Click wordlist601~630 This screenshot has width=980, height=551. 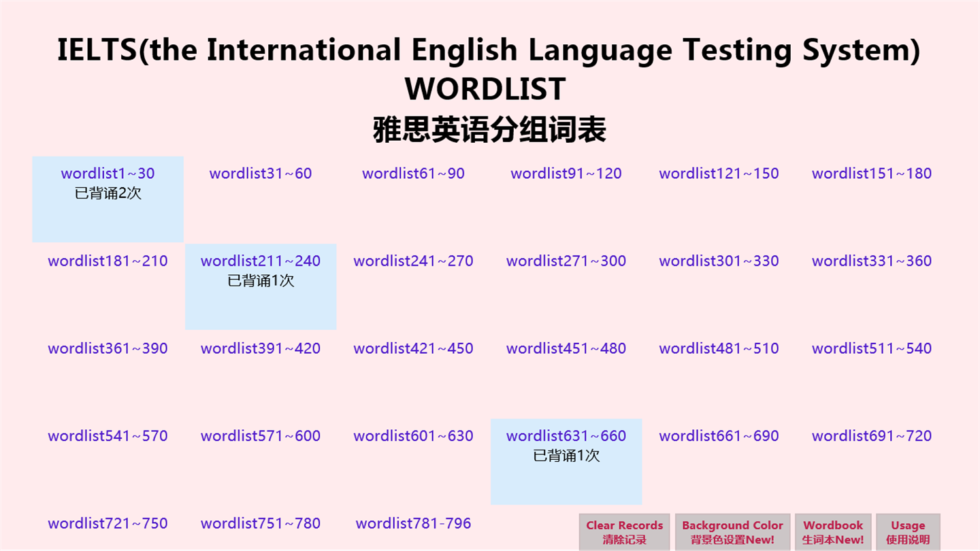tap(413, 436)
